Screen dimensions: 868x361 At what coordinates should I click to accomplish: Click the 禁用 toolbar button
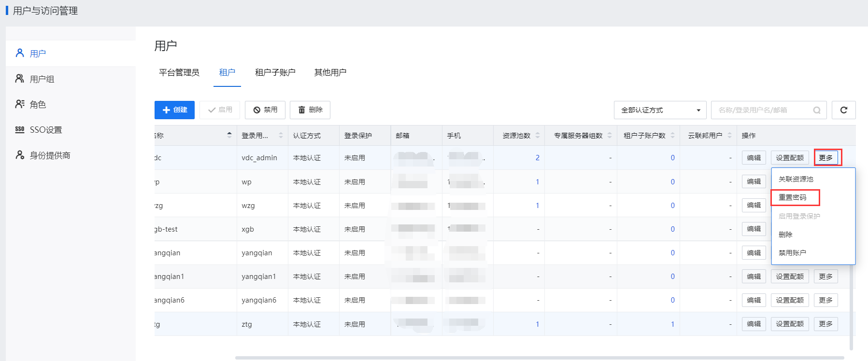[265, 110]
